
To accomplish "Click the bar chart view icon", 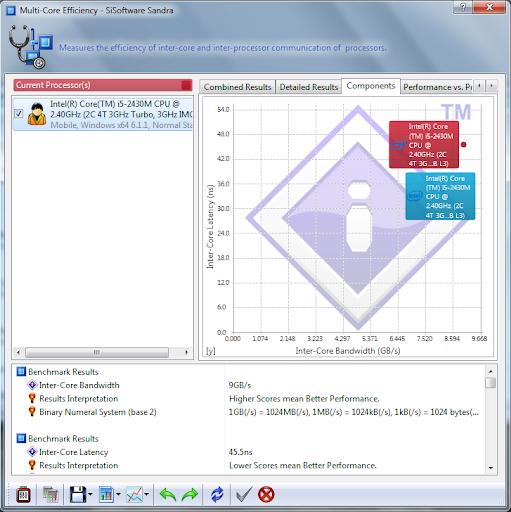I will pyautogui.click(x=106, y=495).
